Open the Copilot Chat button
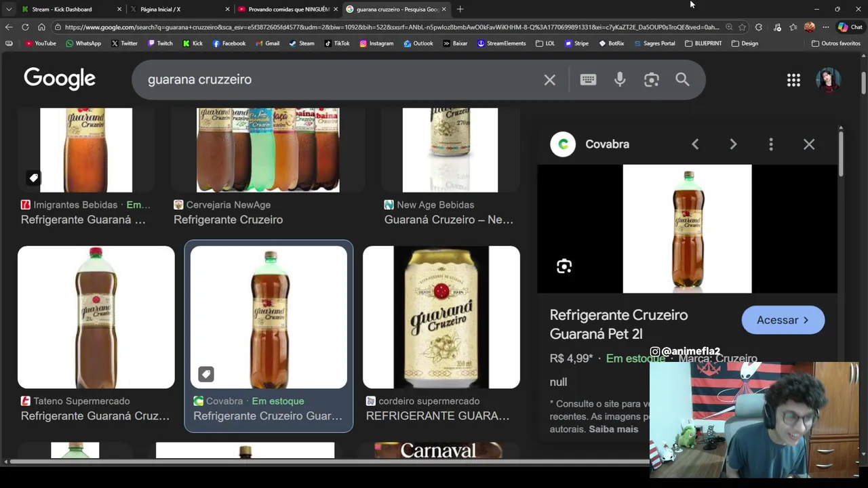Screen dimensions: 868x488 tap(850, 27)
